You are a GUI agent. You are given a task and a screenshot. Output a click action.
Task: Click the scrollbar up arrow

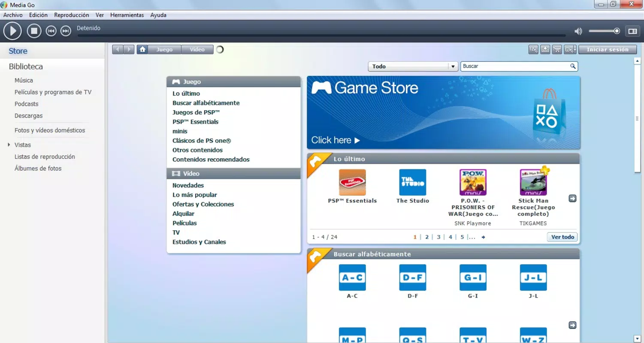[x=637, y=61]
